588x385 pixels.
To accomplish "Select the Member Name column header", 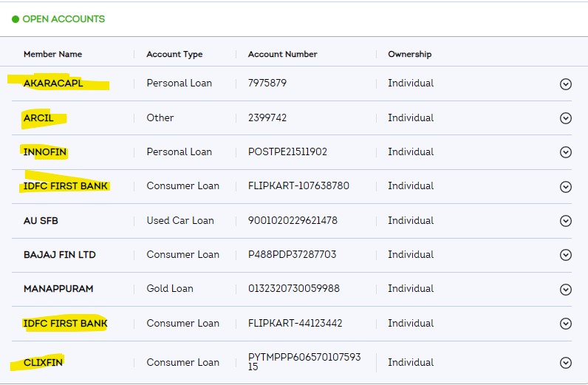I will [x=52, y=54].
